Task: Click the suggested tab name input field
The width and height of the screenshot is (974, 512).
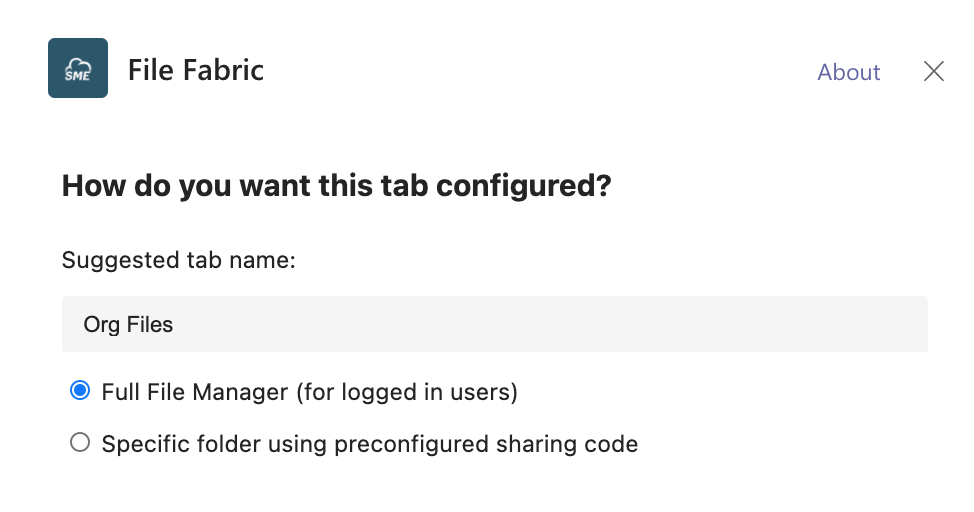Action: 494,324
